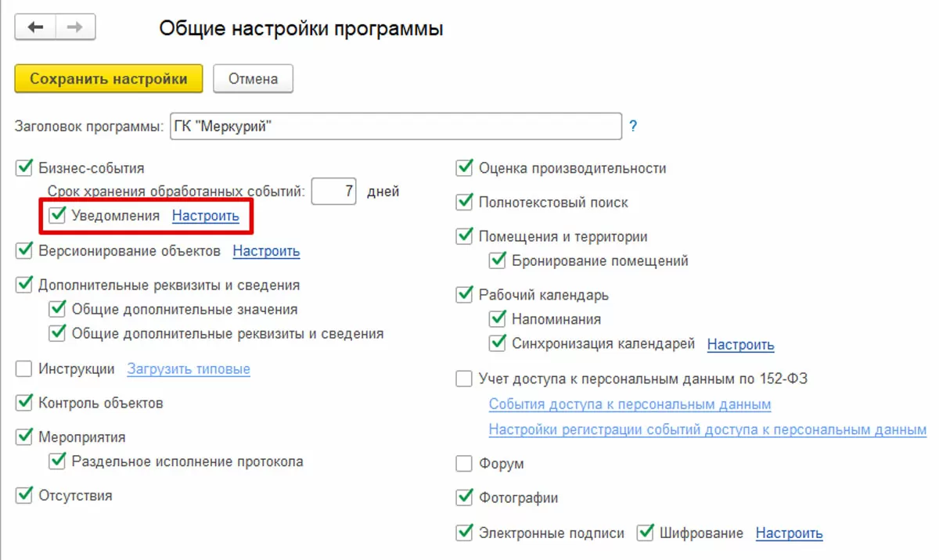Click the forward arrow navigation button
This screenshot has height=560, width=939.
click(x=75, y=27)
